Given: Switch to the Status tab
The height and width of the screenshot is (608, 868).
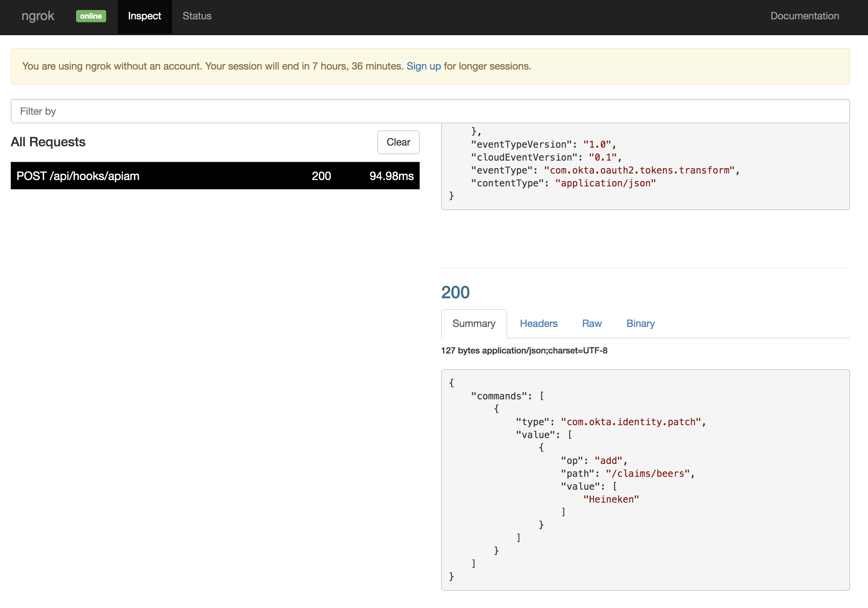Looking at the screenshot, I should [x=197, y=16].
